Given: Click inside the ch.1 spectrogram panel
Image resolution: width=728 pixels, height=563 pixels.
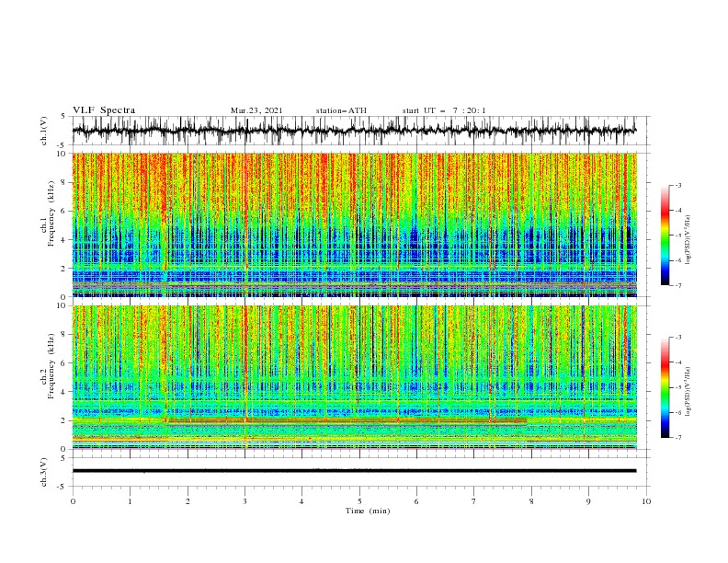Looking at the screenshot, I should (354, 224).
